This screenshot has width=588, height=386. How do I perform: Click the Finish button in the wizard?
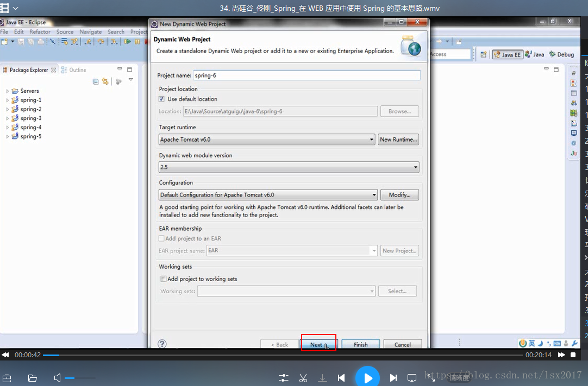coord(361,344)
